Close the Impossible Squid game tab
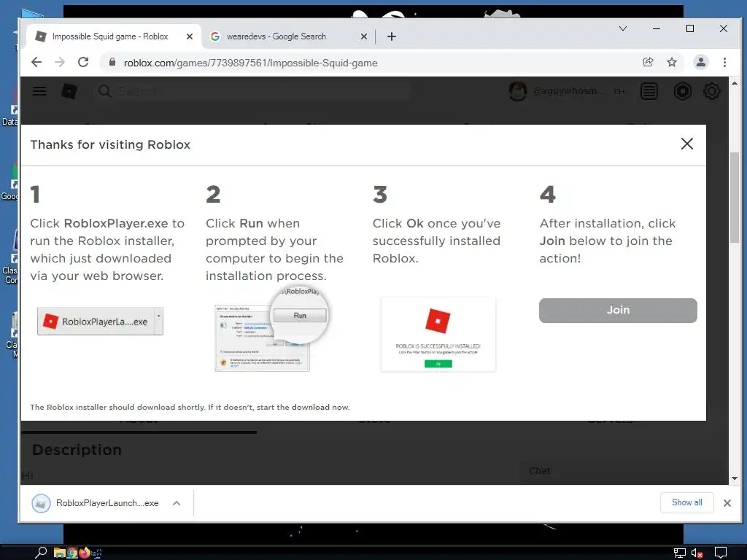747x560 pixels. tap(190, 36)
